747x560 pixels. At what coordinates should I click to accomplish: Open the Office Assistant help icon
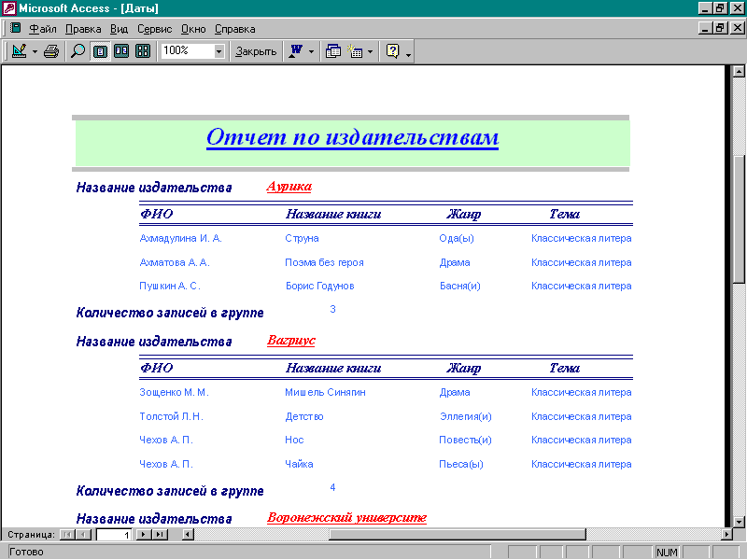pos(392,51)
